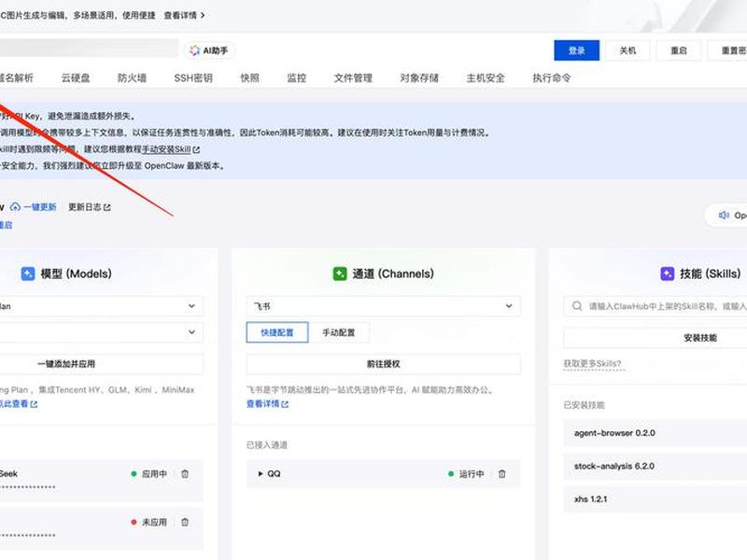The image size is (747, 560).
Task: Switch to the 防火墙 tab
Action: click(132, 77)
